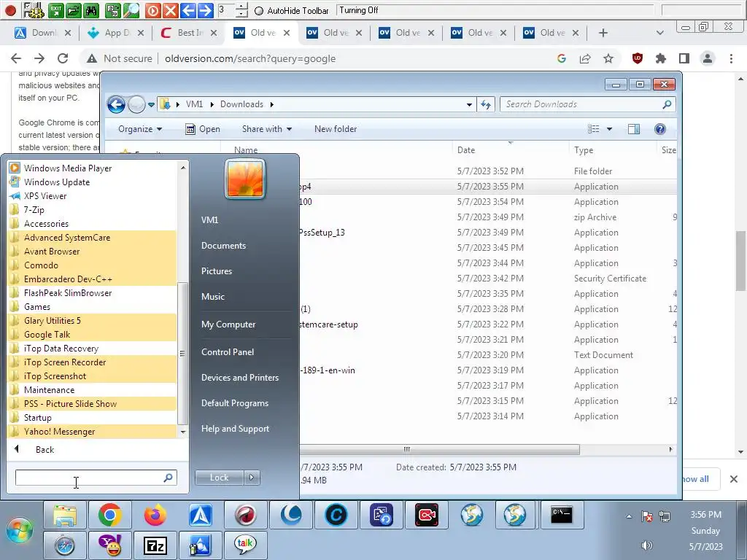Viewport: 747px width, 560px height.
Task: Toggle the Explorer preview pane
Action: click(634, 129)
